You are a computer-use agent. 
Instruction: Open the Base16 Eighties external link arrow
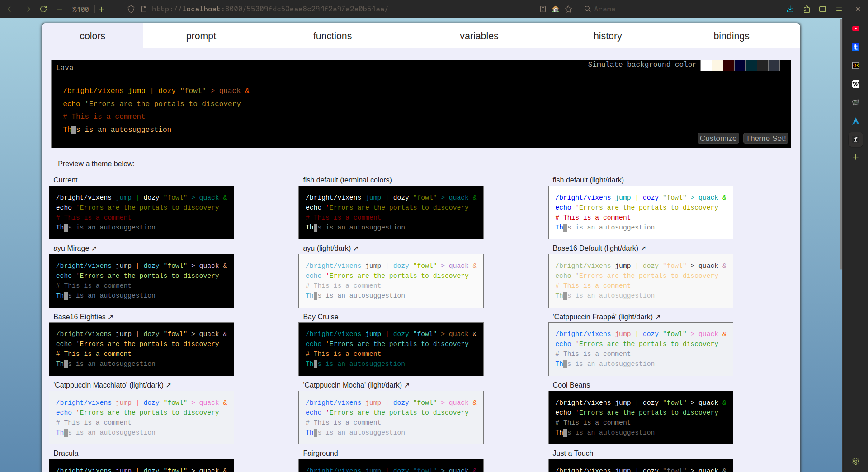pos(111,317)
